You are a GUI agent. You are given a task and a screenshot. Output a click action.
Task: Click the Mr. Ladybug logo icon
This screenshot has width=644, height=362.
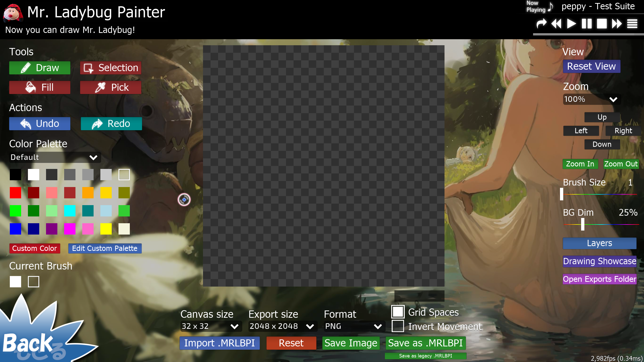(x=13, y=13)
